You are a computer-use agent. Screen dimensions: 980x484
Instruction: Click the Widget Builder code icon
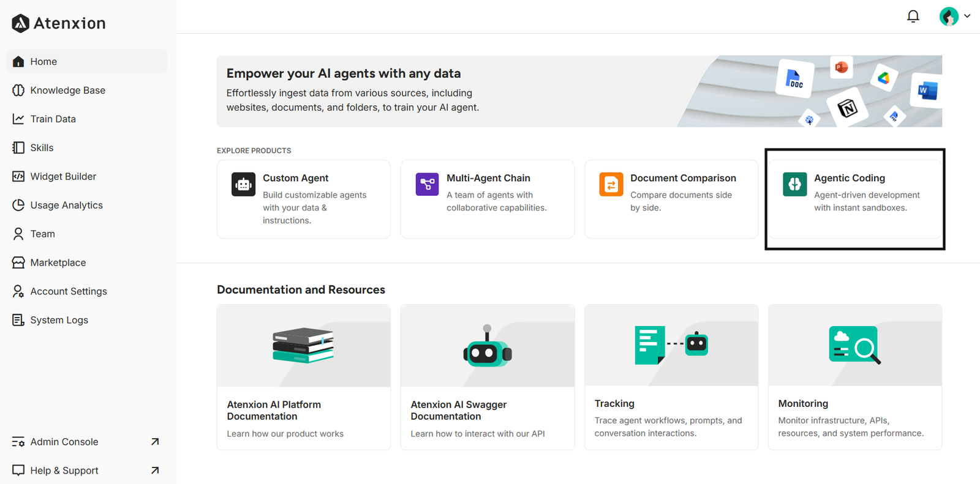click(x=18, y=176)
